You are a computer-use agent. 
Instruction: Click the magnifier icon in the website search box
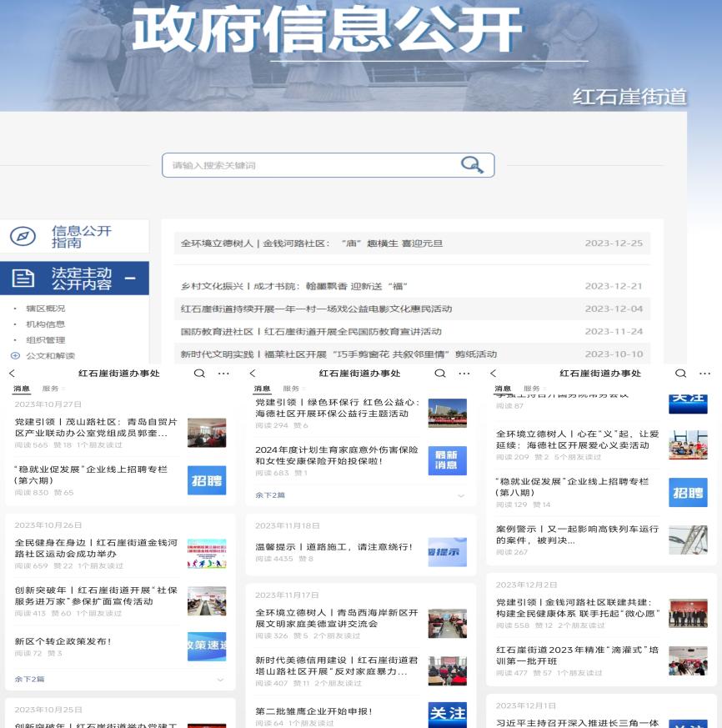click(x=472, y=165)
